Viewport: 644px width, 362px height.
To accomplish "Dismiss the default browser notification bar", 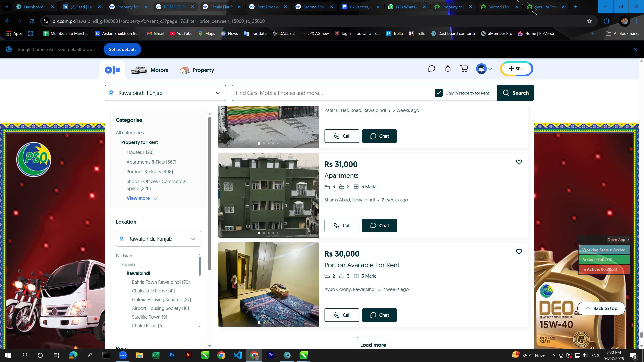I will point(635,49).
